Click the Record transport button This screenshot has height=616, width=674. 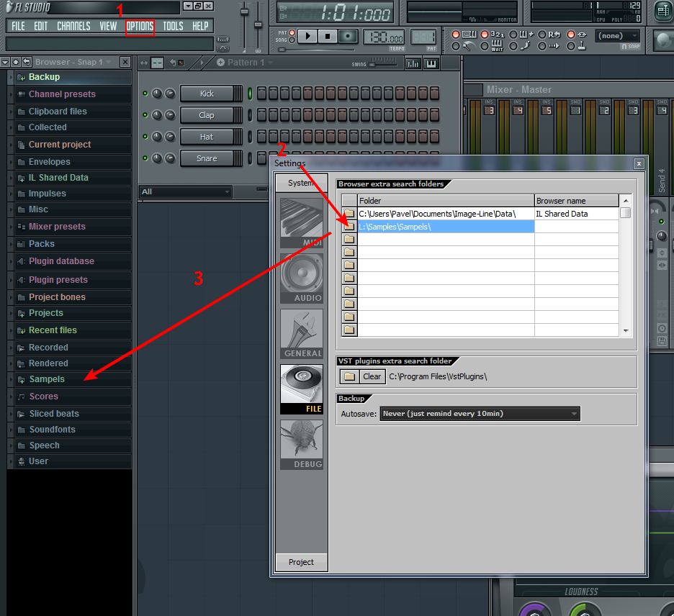point(347,36)
